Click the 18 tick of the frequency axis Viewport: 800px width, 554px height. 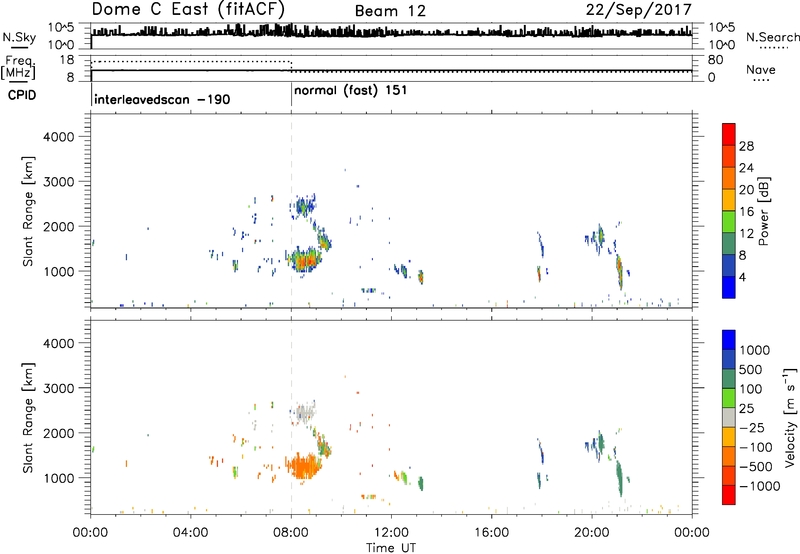point(67,60)
